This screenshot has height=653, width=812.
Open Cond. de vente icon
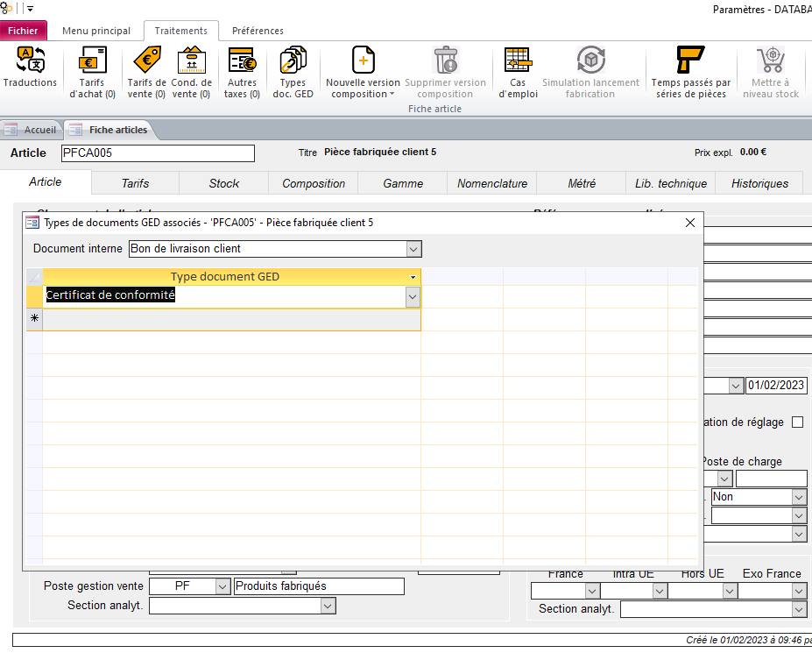[191, 61]
